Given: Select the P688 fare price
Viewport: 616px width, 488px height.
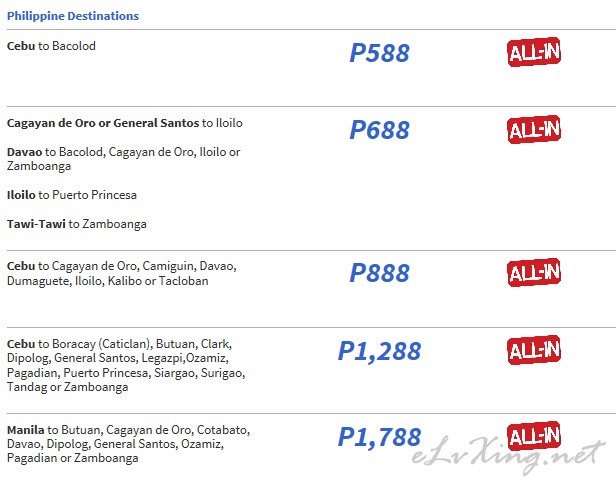Looking at the screenshot, I should 380,130.
